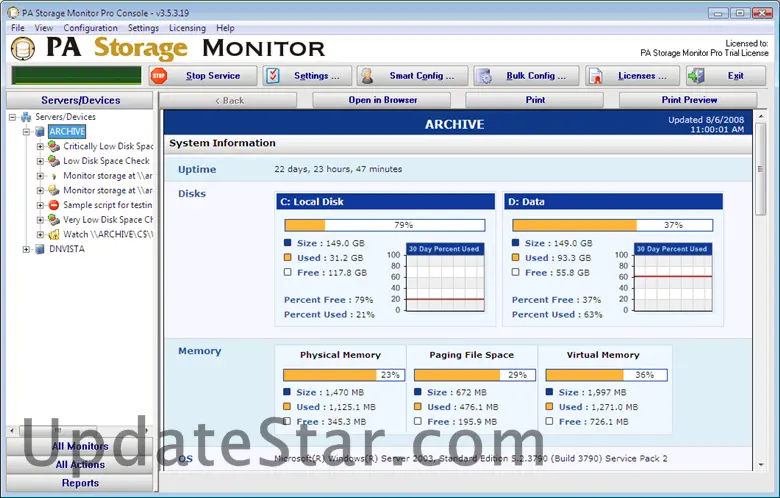
Task: Click the Exit door arrow icon
Action: 696,76
